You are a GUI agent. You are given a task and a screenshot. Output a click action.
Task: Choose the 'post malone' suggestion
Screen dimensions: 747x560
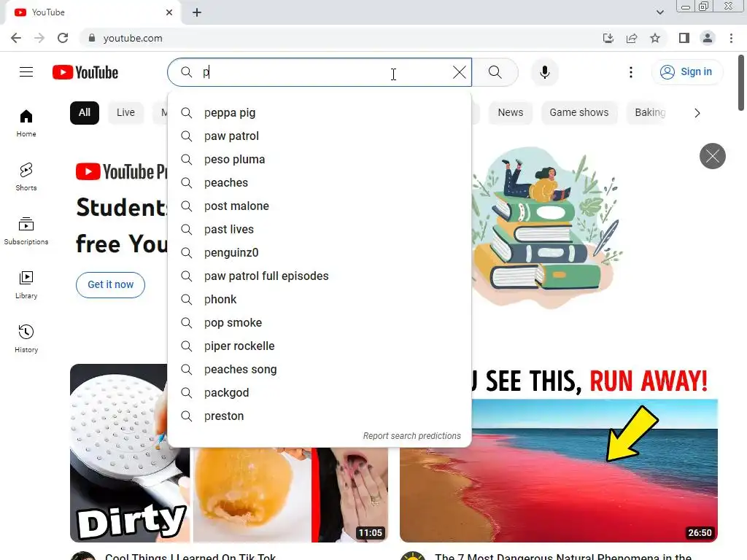[320, 206]
